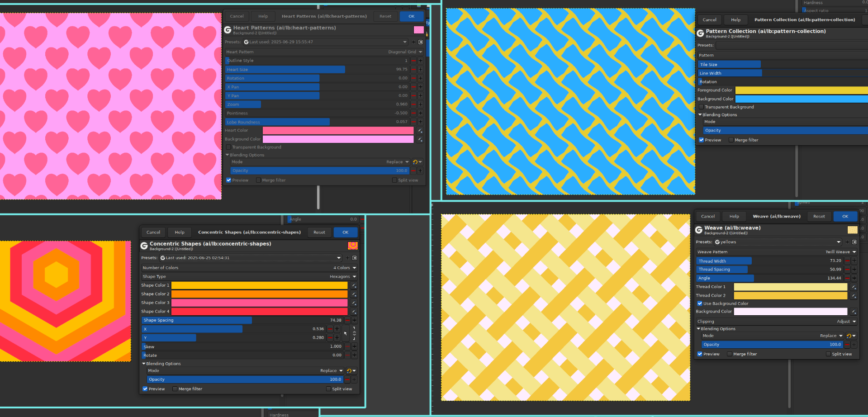Cancel the Pattern Collection dialog
Screen dimensions: 868x417
(x=709, y=20)
